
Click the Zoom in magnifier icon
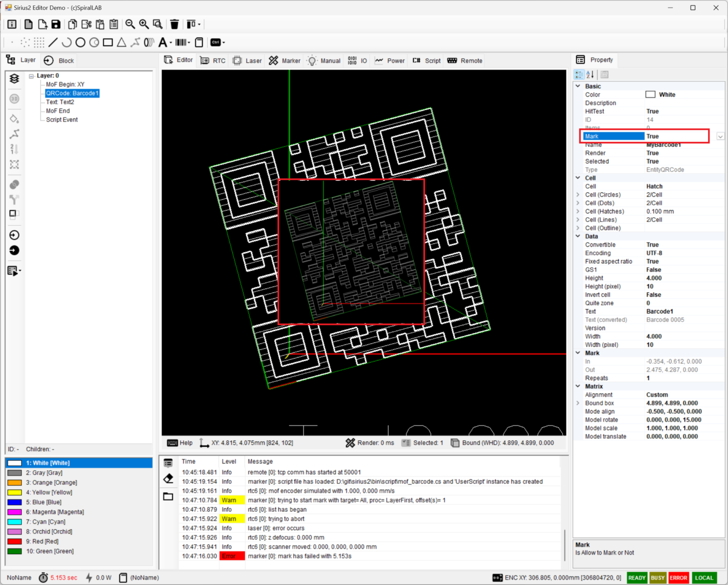pyautogui.click(x=144, y=24)
